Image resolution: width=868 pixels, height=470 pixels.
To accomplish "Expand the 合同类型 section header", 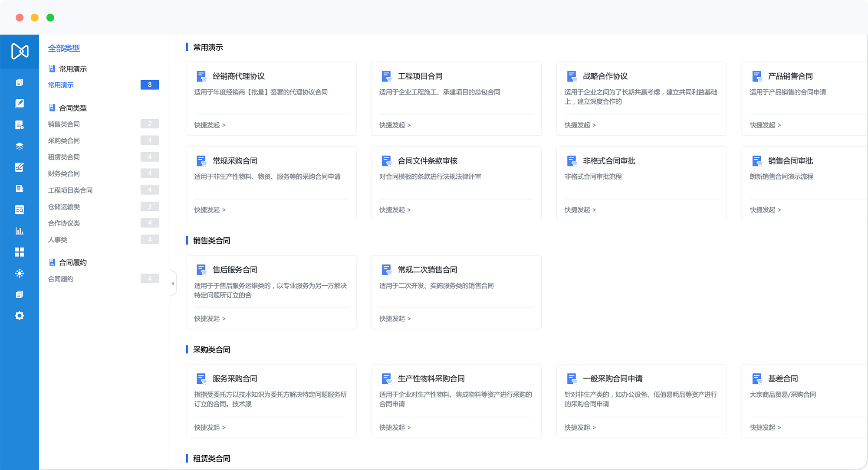I will coord(72,108).
